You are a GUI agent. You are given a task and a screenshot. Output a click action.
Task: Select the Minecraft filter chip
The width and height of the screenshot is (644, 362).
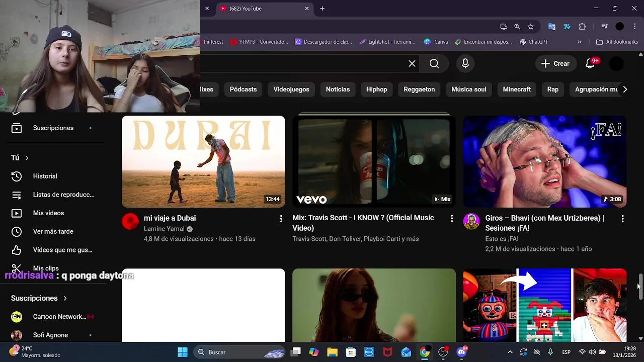point(517,89)
